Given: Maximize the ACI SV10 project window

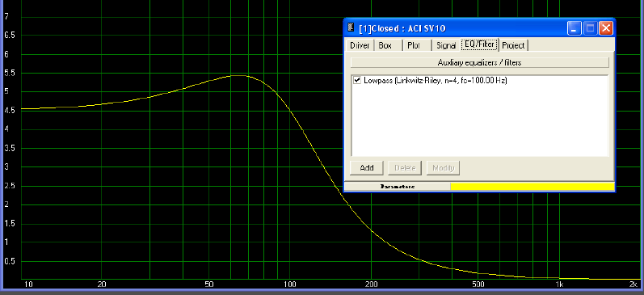Looking at the screenshot, I should (x=590, y=28).
